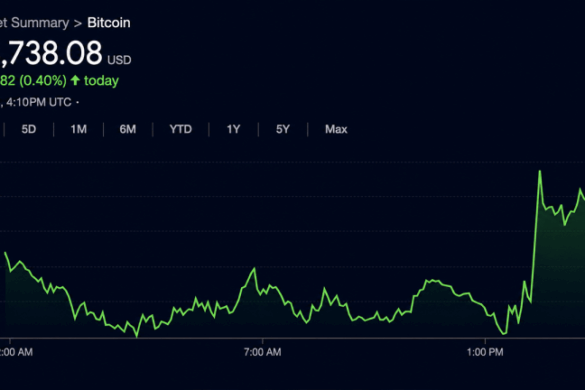Click the Bitcoin breadcrumb title
This screenshot has height=390, width=585.
(109, 23)
